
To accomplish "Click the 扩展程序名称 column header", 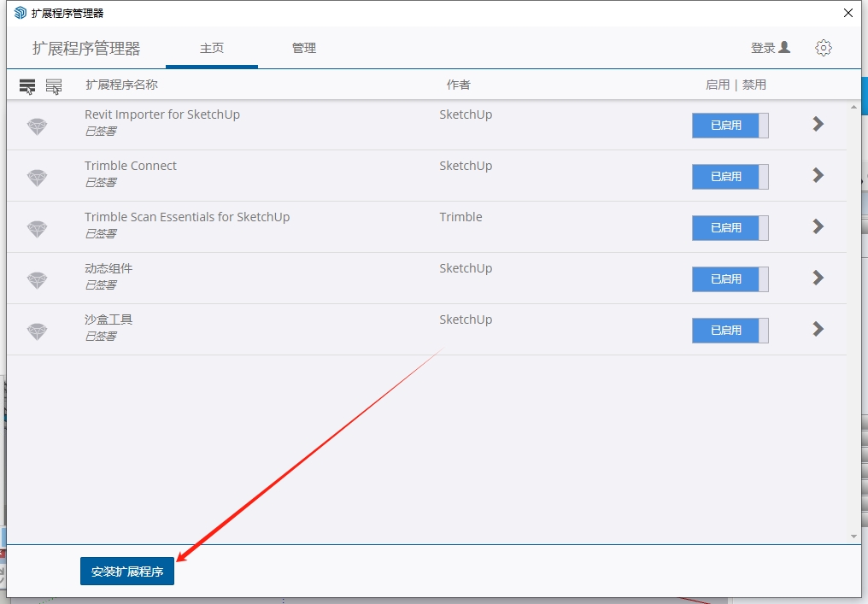I will [x=122, y=85].
